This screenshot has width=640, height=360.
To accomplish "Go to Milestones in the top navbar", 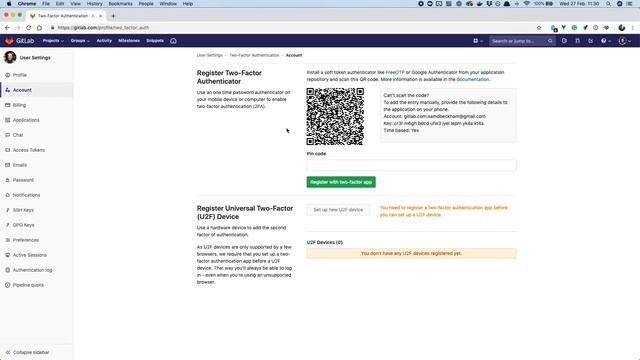I will coord(129,41).
